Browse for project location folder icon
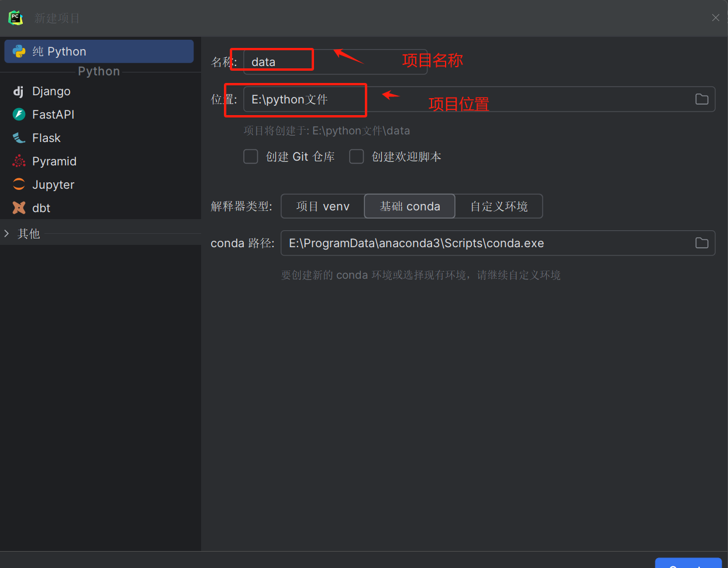The height and width of the screenshot is (568, 728). (x=702, y=99)
